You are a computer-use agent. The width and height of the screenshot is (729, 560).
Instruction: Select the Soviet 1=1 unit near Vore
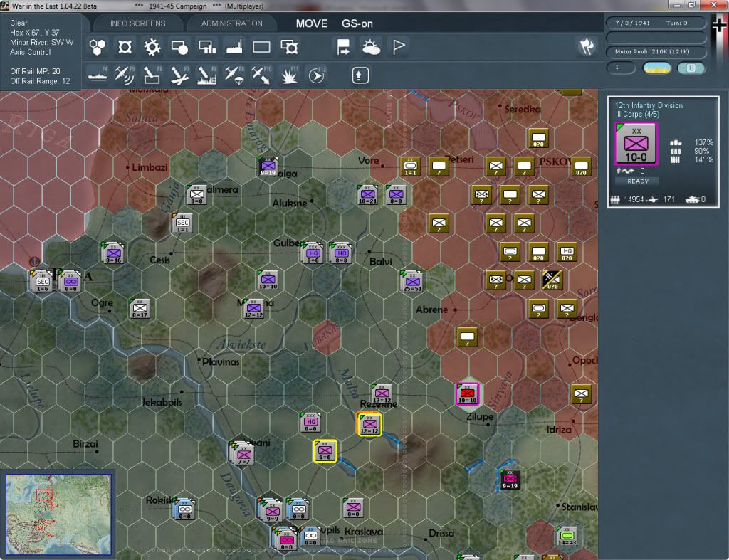(410, 166)
